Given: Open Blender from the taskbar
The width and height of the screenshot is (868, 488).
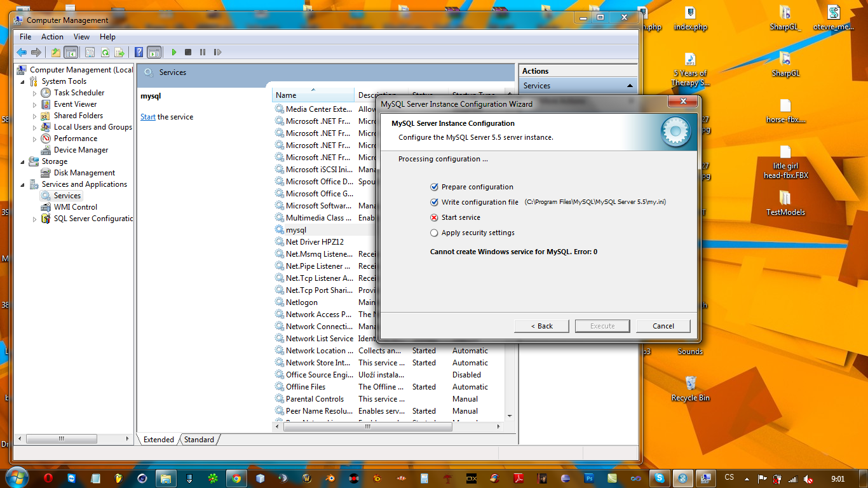Looking at the screenshot, I should [x=330, y=478].
